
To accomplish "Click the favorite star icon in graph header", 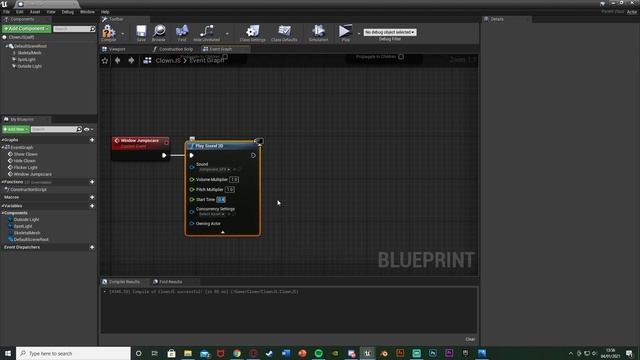I will point(105,60).
